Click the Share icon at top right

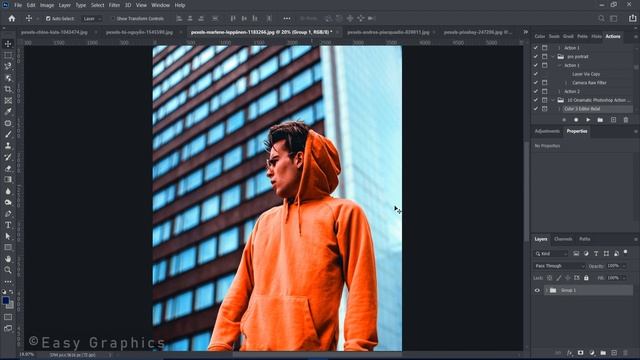click(x=632, y=18)
